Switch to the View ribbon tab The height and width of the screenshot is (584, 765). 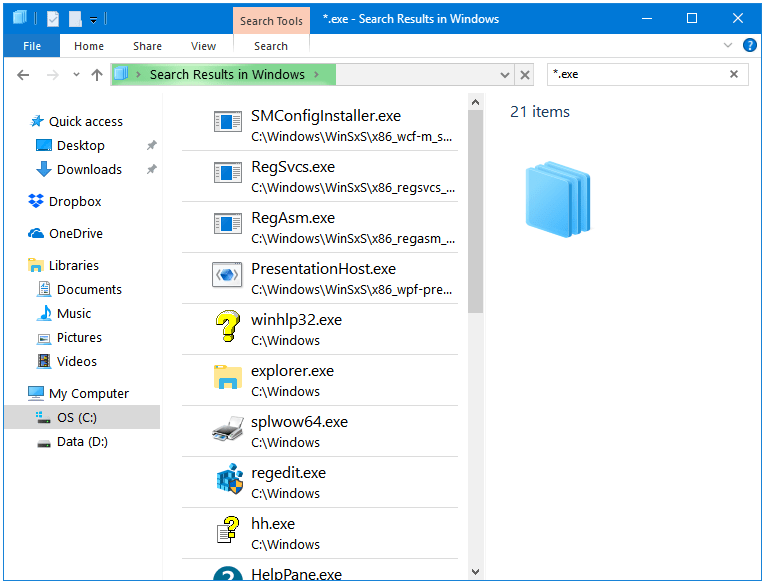[203, 46]
